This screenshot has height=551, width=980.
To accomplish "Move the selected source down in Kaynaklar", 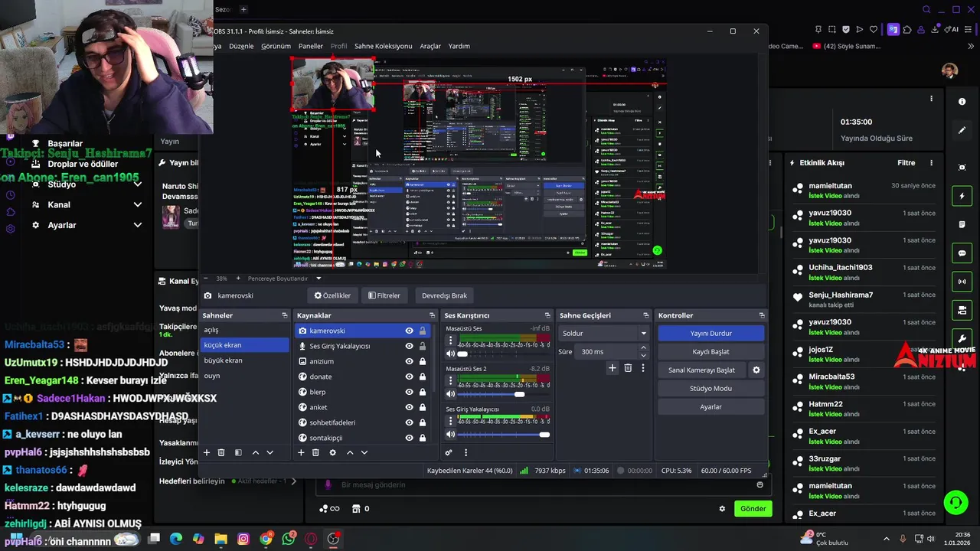I will pyautogui.click(x=364, y=452).
